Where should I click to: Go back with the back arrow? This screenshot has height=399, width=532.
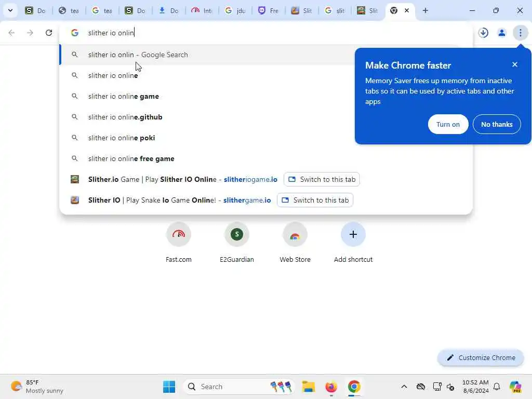[11, 33]
